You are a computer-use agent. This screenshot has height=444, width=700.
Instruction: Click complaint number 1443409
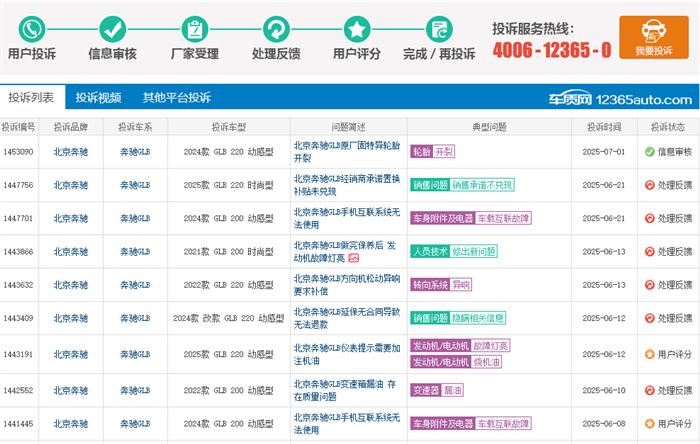[x=18, y=318]
